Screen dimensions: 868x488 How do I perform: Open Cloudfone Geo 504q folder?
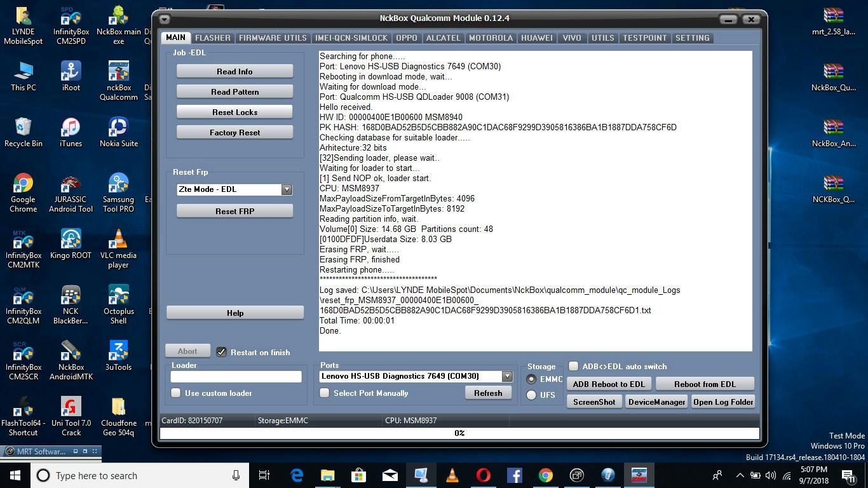(x=119, y=416)
